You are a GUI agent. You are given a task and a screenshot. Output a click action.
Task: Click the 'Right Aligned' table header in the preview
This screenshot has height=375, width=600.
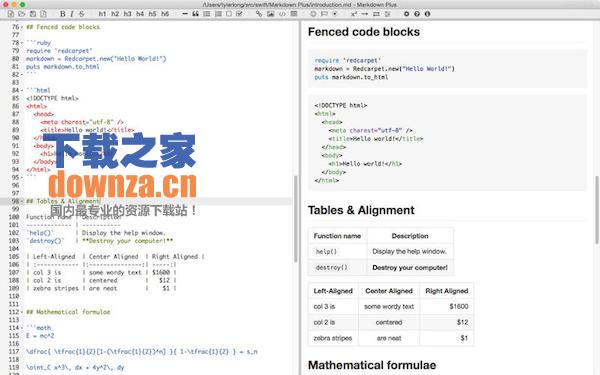point(447,291)
